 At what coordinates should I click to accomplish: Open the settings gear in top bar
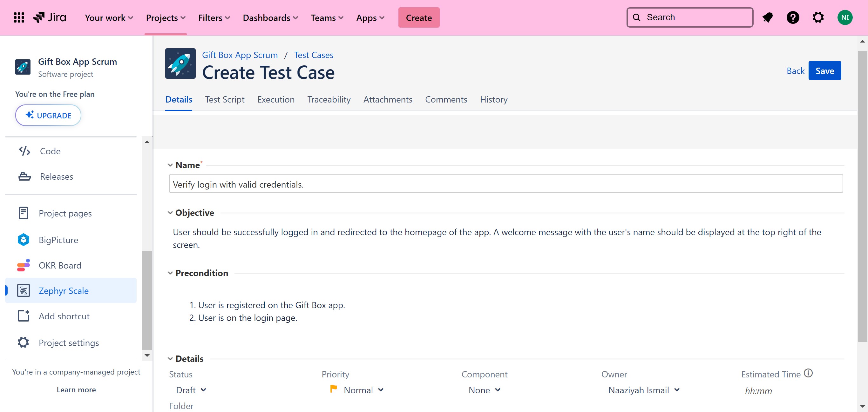(x=818, y=17)
